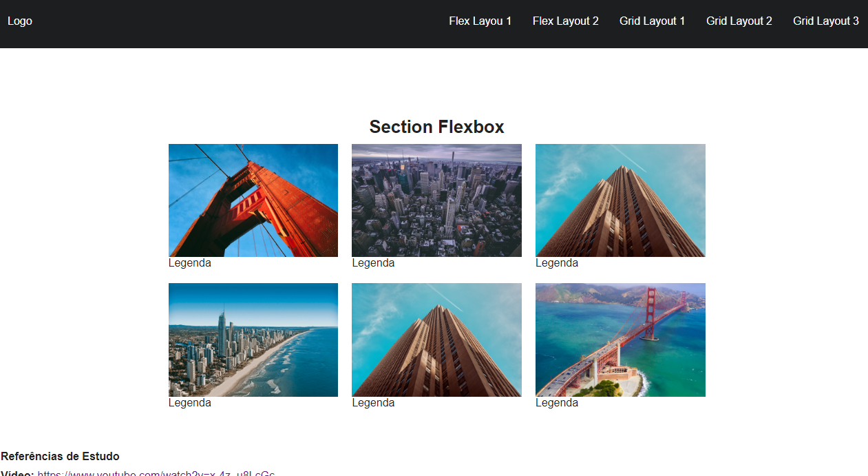Screen dimensions: 868x476
Task: Click the Legenda under the bridge aerial image
Action: click(x=557, y=402)
